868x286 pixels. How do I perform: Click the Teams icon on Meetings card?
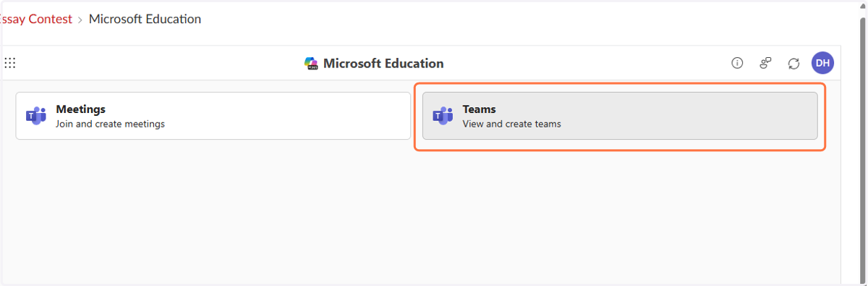tap(36, 115)
